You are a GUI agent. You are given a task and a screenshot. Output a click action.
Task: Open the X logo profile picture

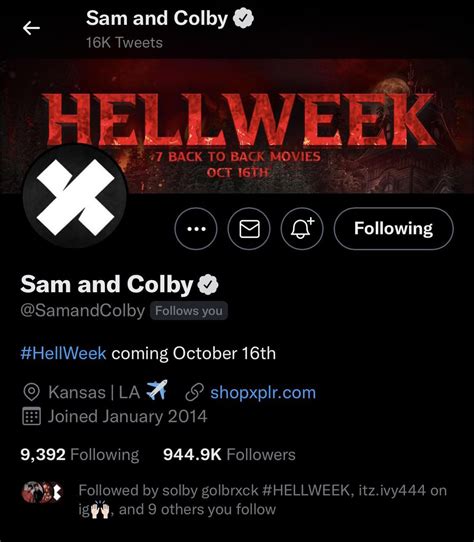75,196
